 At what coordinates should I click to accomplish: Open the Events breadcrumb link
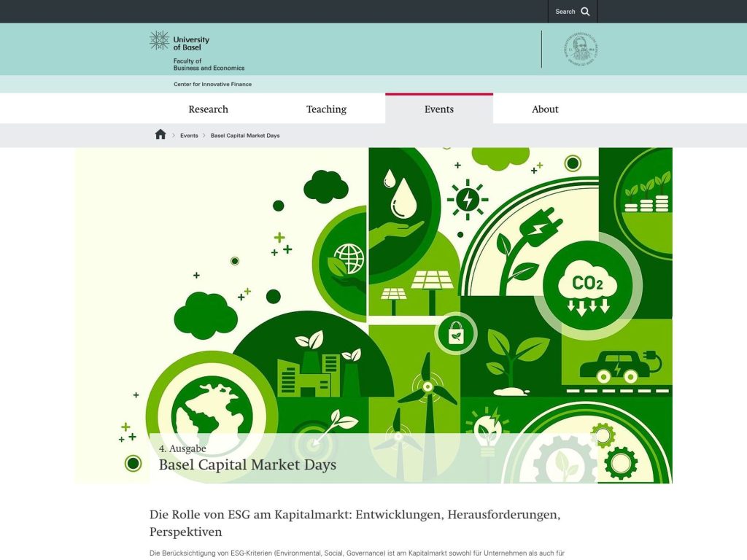click(x=188, y=135)
